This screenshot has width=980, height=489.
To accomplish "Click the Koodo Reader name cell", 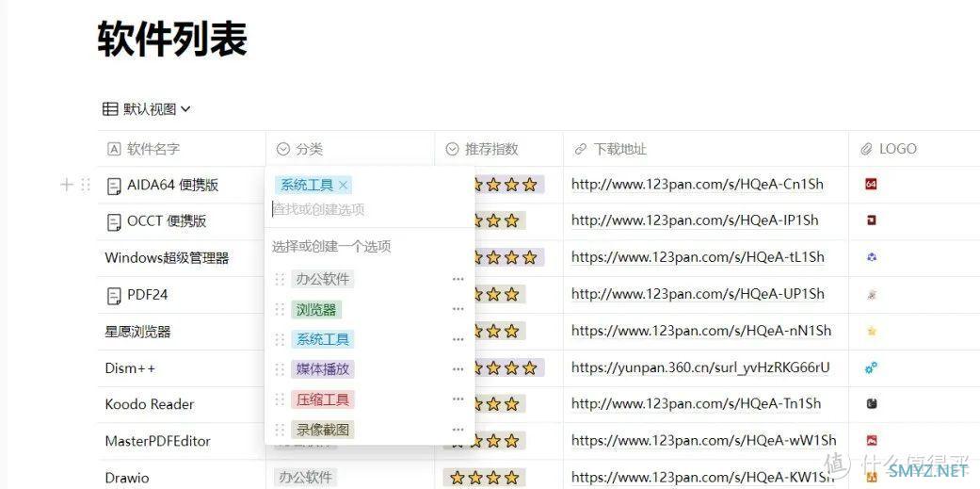I will tap(150, 404).
